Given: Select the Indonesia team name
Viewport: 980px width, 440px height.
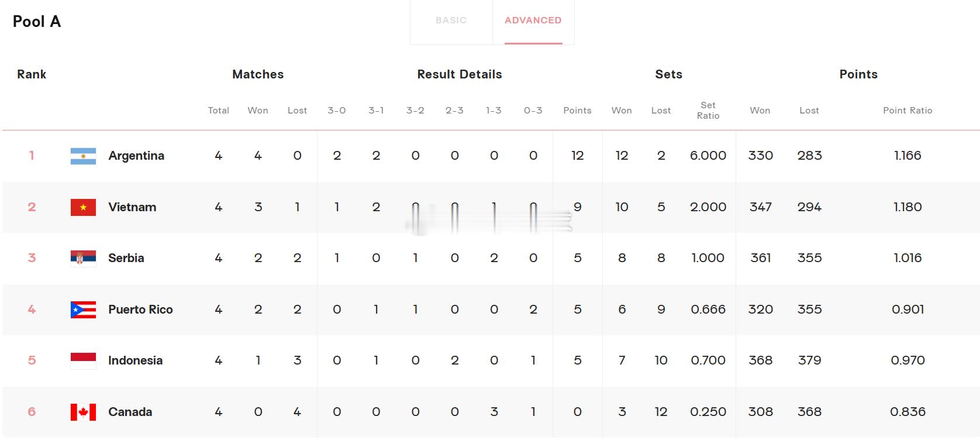Looking at the screenshot, I should tap(135, 360).
